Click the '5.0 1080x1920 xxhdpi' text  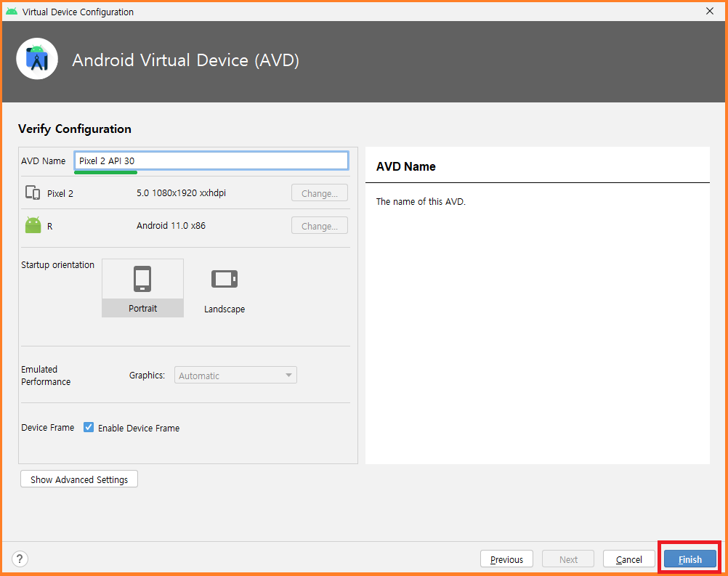coord(181,193)
